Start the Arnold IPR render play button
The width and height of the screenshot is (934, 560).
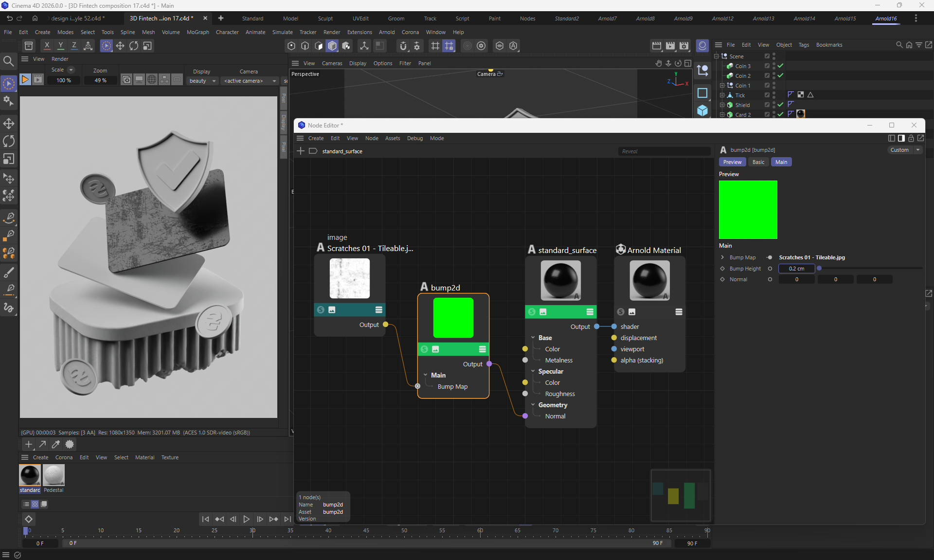pyautogui.click(x=25, y=80)
